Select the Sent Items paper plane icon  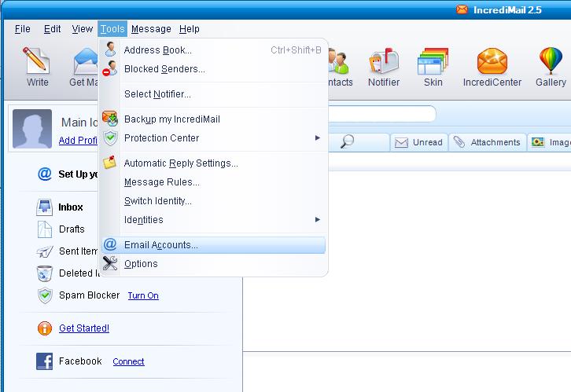(x=45, y=251)
